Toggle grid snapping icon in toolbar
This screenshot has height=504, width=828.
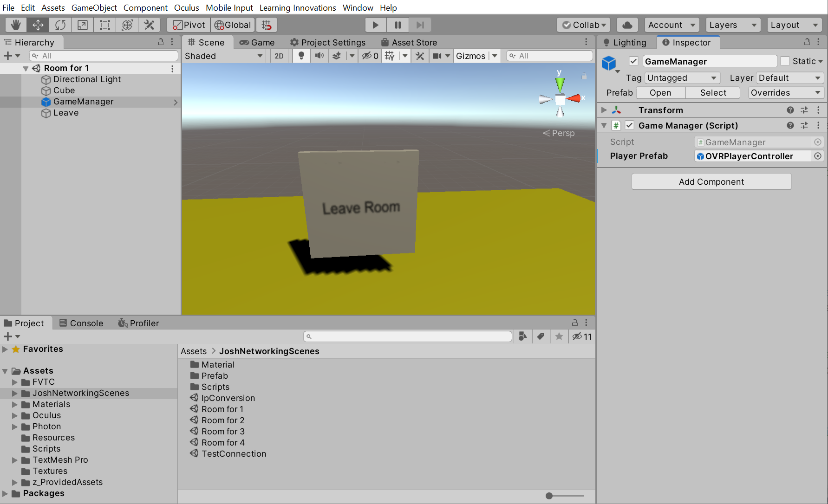pyautogui.click(x=267, y=25)
